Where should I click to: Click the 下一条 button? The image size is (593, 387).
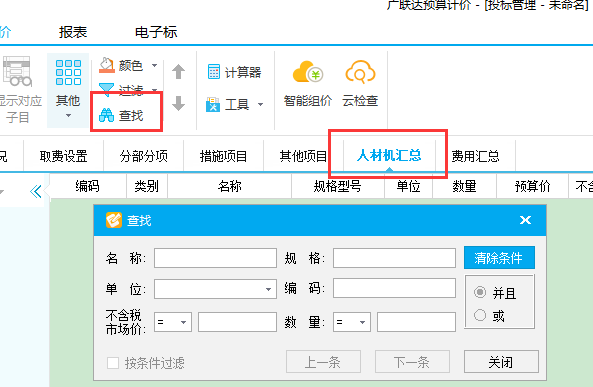(412, 362)
